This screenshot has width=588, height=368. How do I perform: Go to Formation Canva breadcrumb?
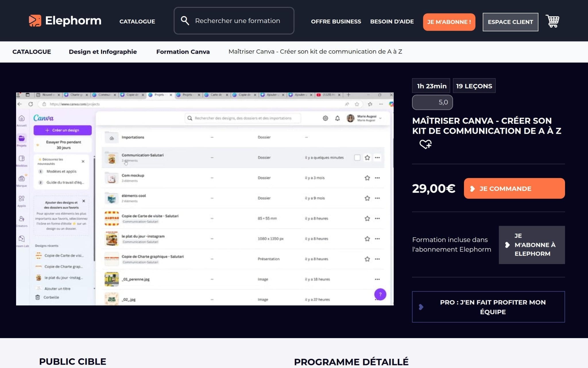point(183,52)
